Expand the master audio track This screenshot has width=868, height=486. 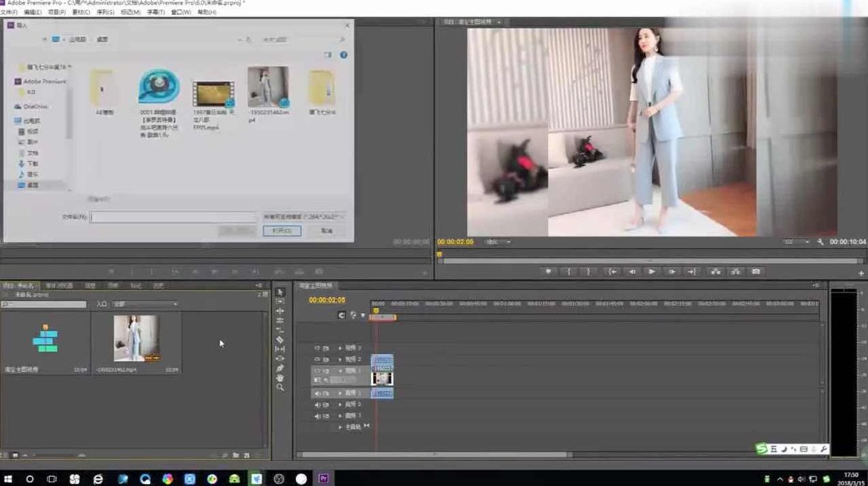tap(340, 427)
